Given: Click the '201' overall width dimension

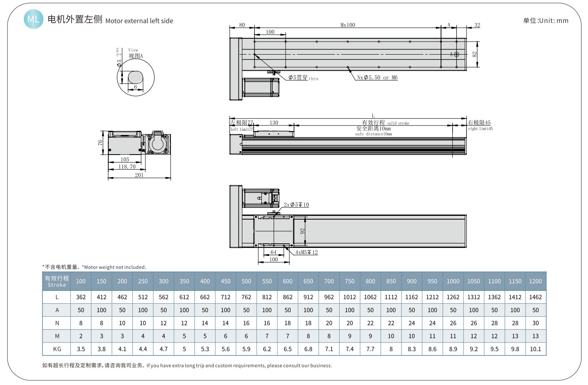Looking at the screenshot, I should [139, 175].
